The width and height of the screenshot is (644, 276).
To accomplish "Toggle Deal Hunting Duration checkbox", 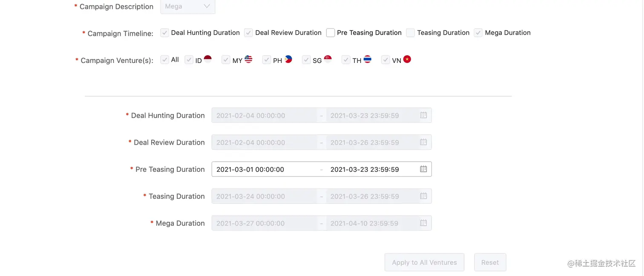I will 164,33.
